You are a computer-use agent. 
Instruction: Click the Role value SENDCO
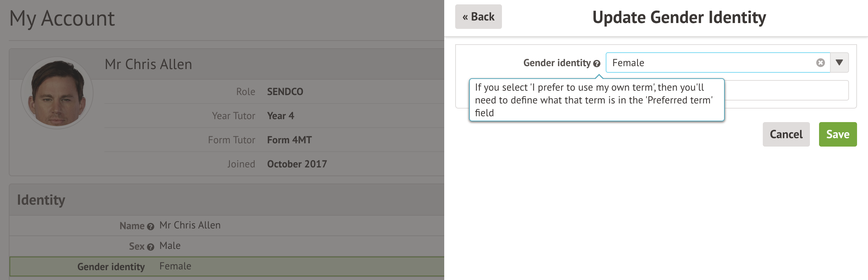click(285, 92)
